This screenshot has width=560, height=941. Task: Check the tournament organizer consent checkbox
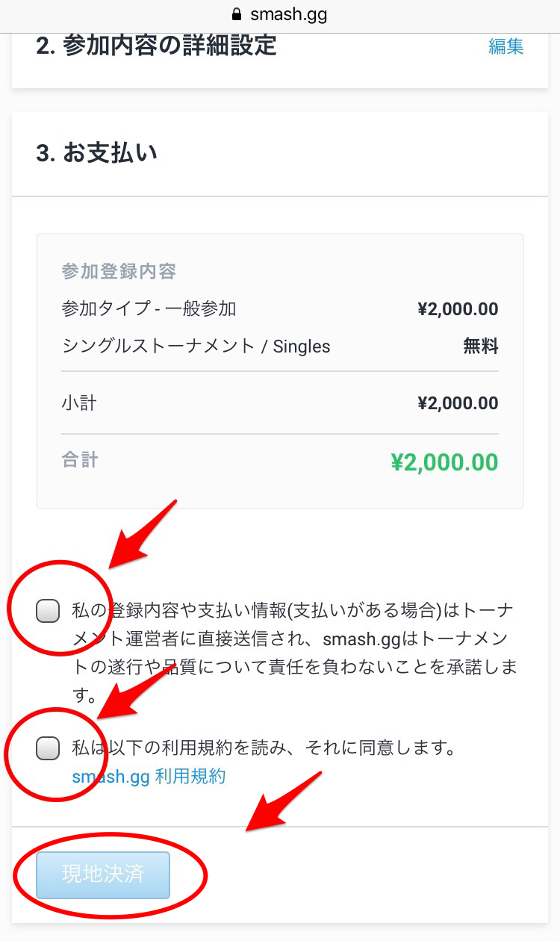(48, 611)
